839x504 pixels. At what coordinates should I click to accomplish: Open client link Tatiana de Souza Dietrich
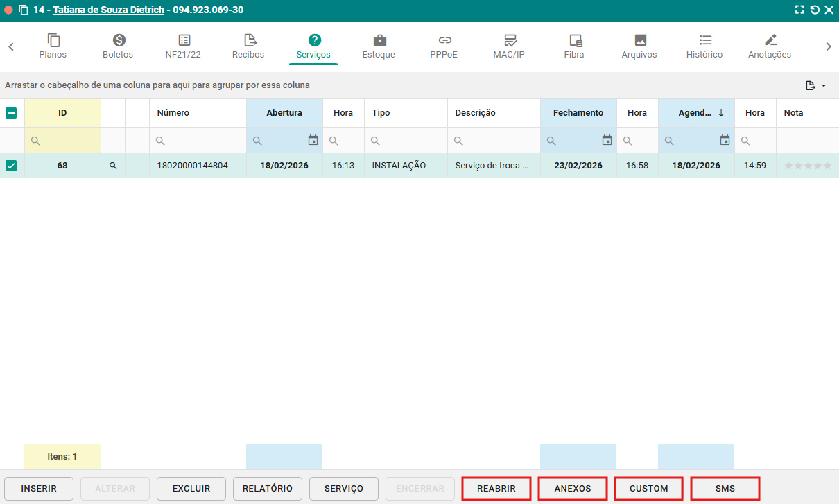(x=108, y=10)
